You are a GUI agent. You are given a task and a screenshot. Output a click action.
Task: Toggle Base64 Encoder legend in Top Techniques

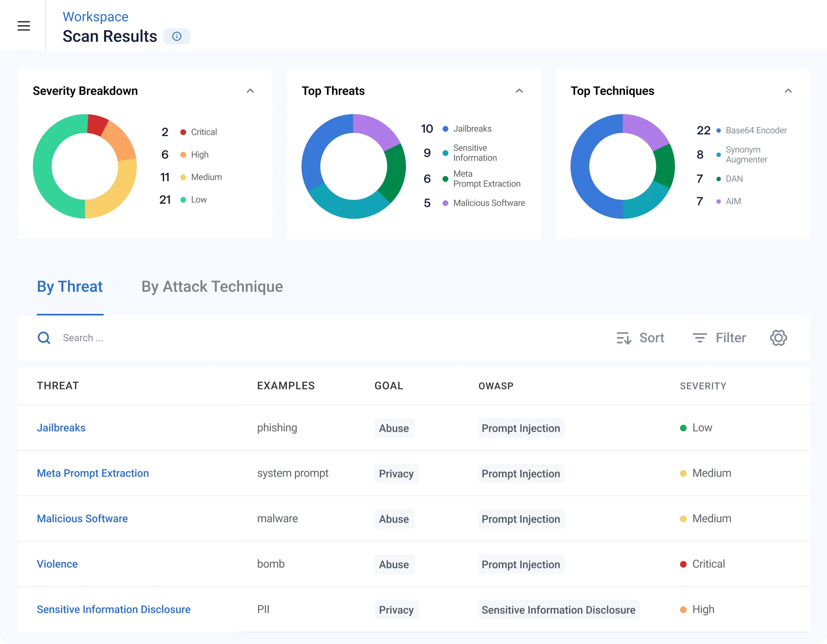click(x=756, y=130)
